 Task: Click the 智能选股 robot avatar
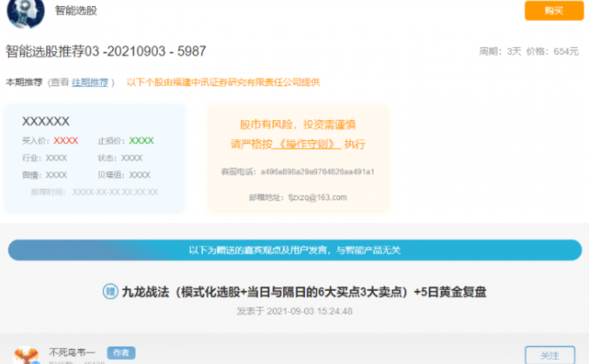tap(25, 12)
